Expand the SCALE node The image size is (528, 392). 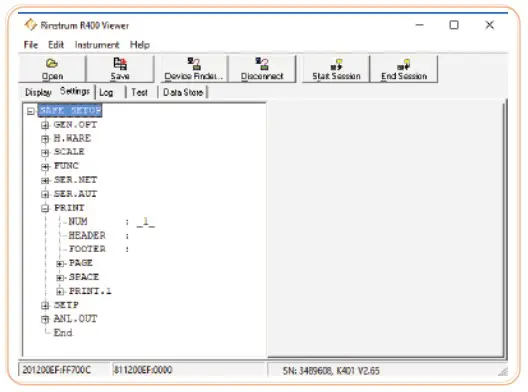(45, 152)
